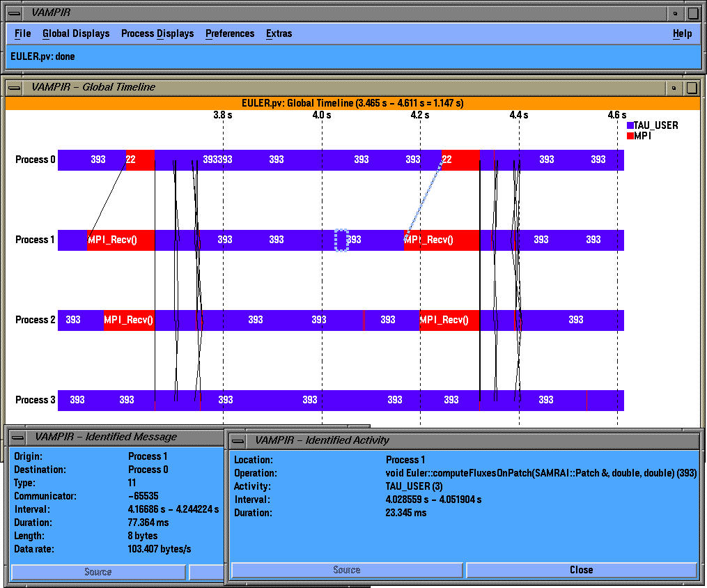707x588 pixels.
Task: Open the Process Displays menu
Action: point(157,33)
